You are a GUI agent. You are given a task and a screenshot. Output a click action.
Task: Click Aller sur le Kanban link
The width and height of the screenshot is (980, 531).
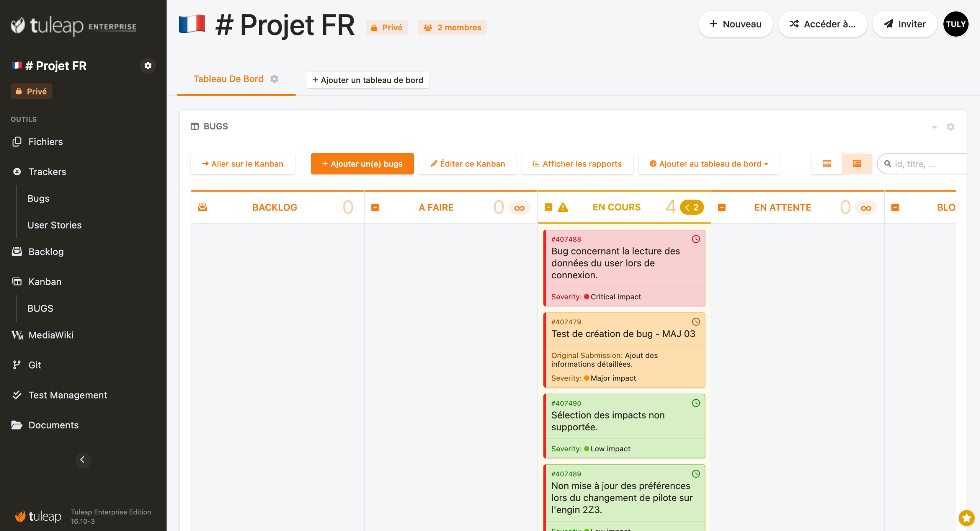243,164
